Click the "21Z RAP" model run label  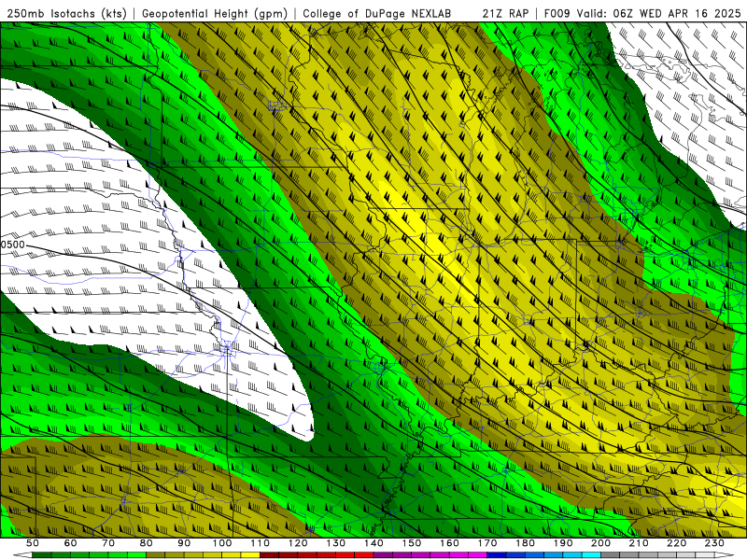pyautogui.click(x=505, y=14)
